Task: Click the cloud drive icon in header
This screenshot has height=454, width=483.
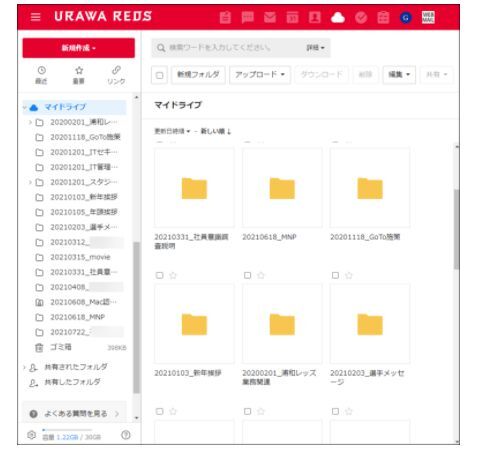Action: (x=338, y=17)
